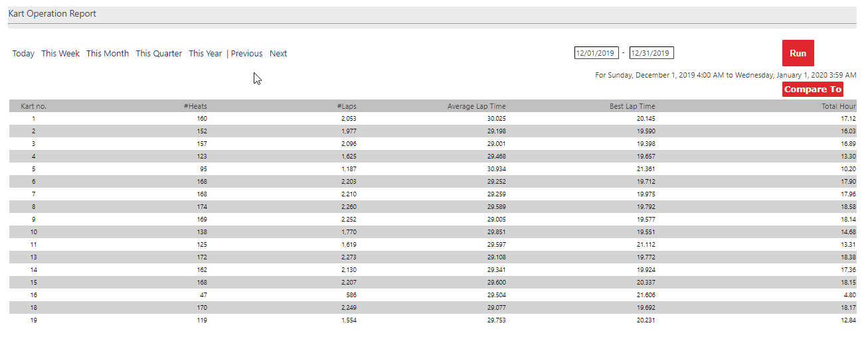Click laps value 1,619
The image size is (868, 337).
pos(349,245)
